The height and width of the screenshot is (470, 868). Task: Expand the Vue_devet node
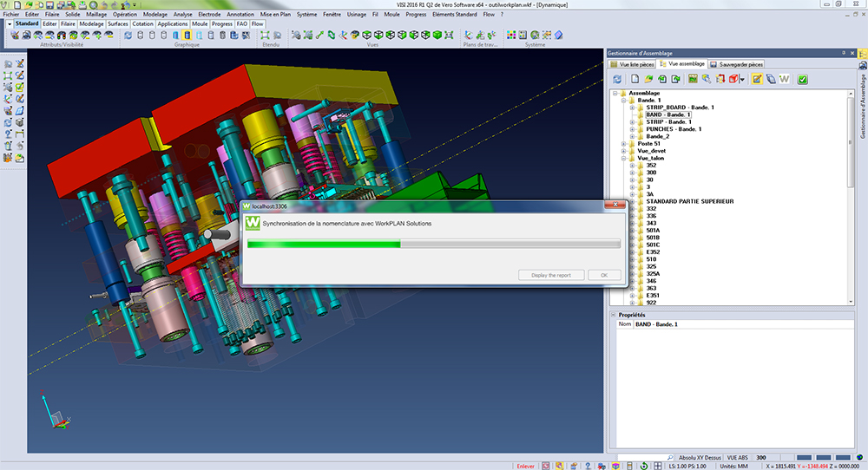[624, 150]
